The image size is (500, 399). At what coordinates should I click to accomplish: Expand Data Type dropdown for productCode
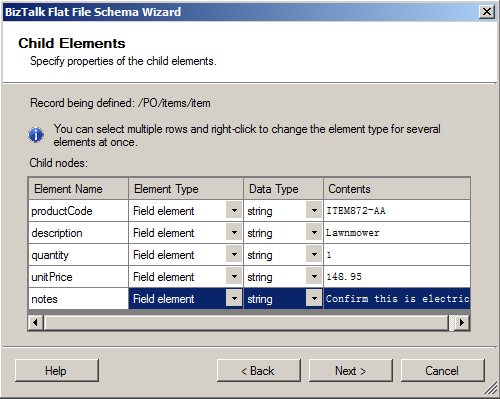pyautogui.click(x=314, y=211)
